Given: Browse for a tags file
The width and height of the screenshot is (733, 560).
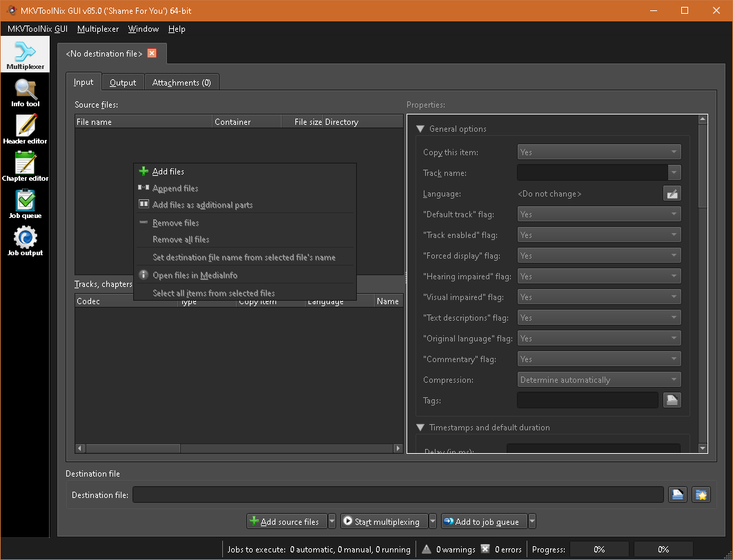Looking at the screenshot, I should (x=672, y=400).
